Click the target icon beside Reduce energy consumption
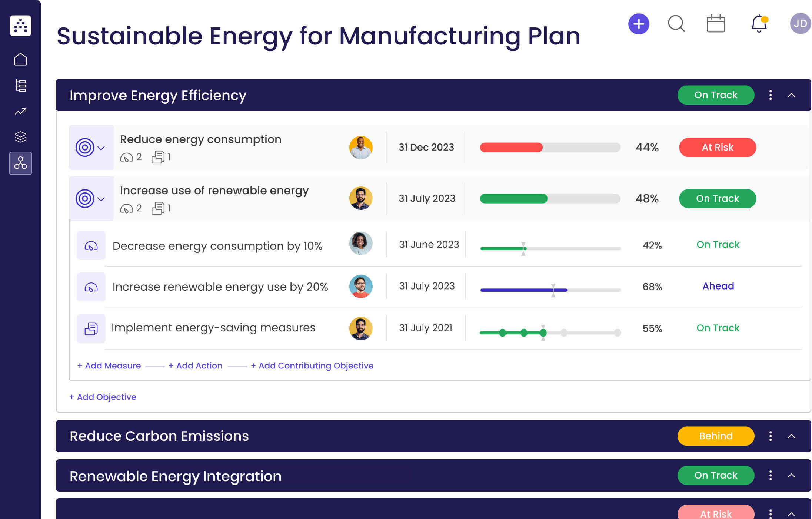Viewport: 812px width, 519px height. [86, 147]
